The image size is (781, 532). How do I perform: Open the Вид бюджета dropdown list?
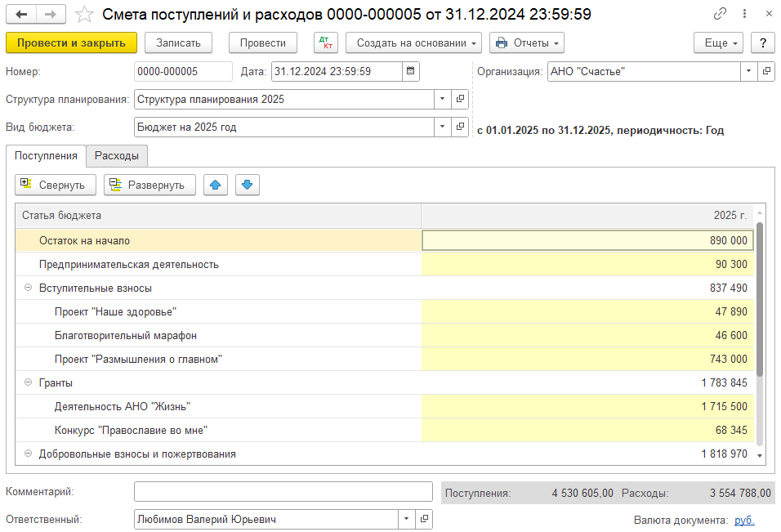pos(442,127)
